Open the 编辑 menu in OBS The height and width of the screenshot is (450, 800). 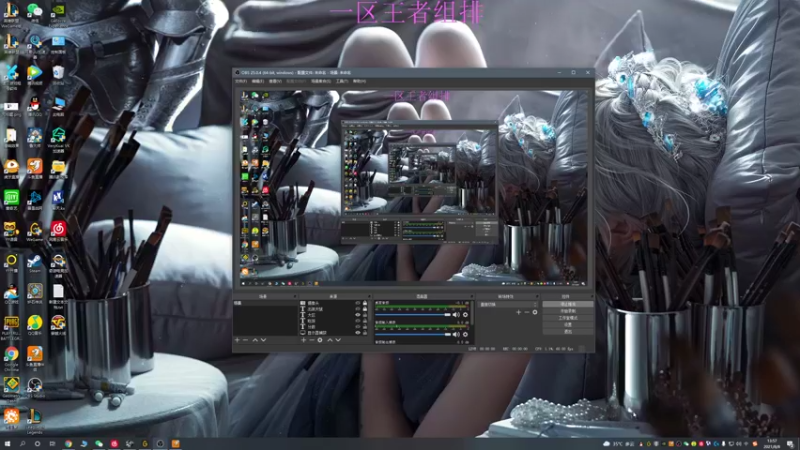(x=258, y=81)
